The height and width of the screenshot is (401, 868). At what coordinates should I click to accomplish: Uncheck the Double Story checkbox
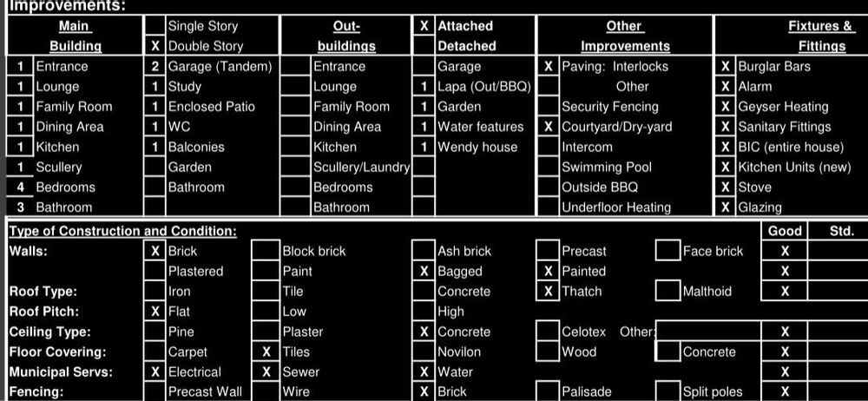pos(155,46)
